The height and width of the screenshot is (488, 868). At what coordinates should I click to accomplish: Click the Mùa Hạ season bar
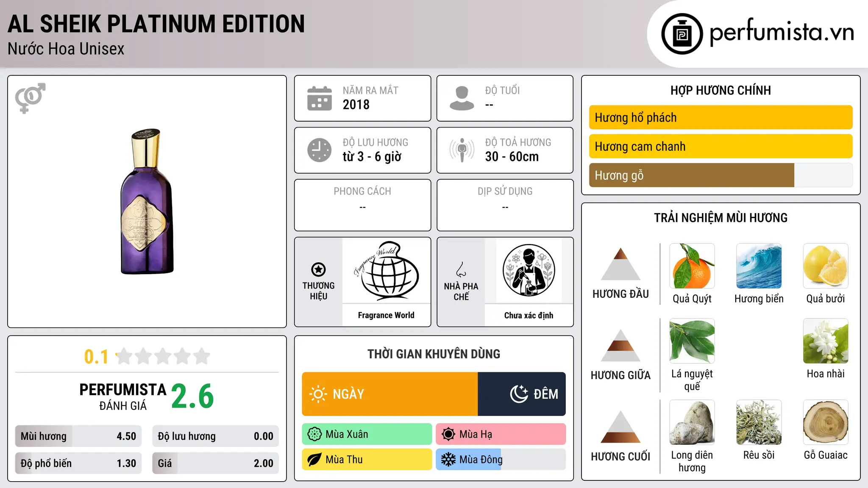(501, 434)
